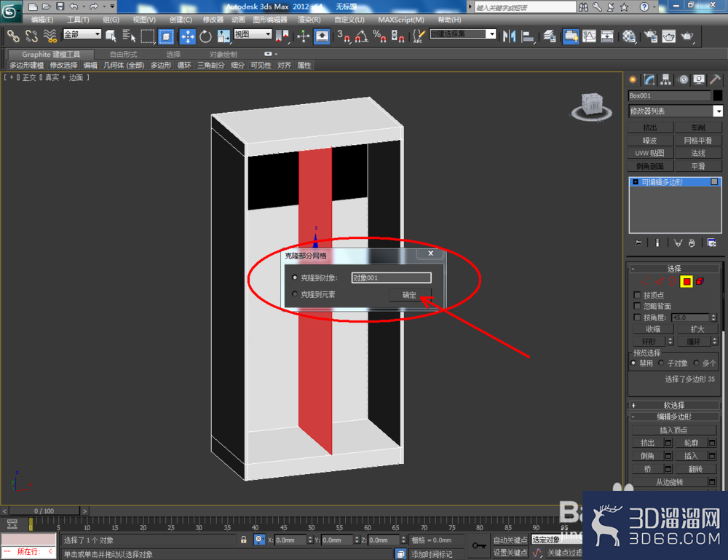Viewport: 728px width, 560px height.
Task: Click the Select Object arrow tool
Action: [111, 36]
